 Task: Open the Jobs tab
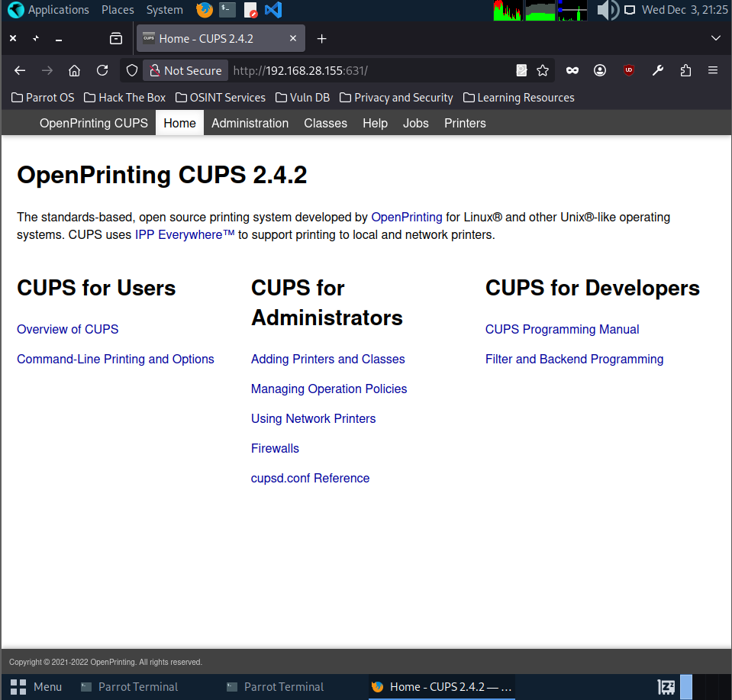tap(416, 123)
